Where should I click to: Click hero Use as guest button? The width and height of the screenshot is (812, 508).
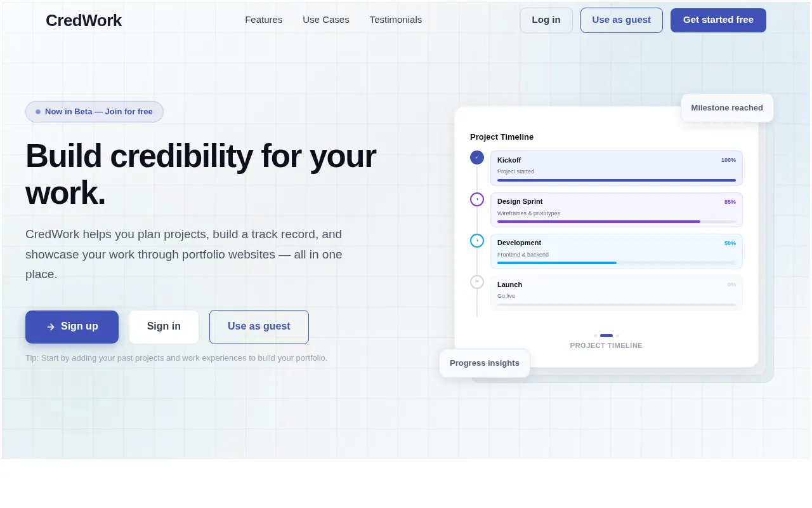(x=259, y=327)
